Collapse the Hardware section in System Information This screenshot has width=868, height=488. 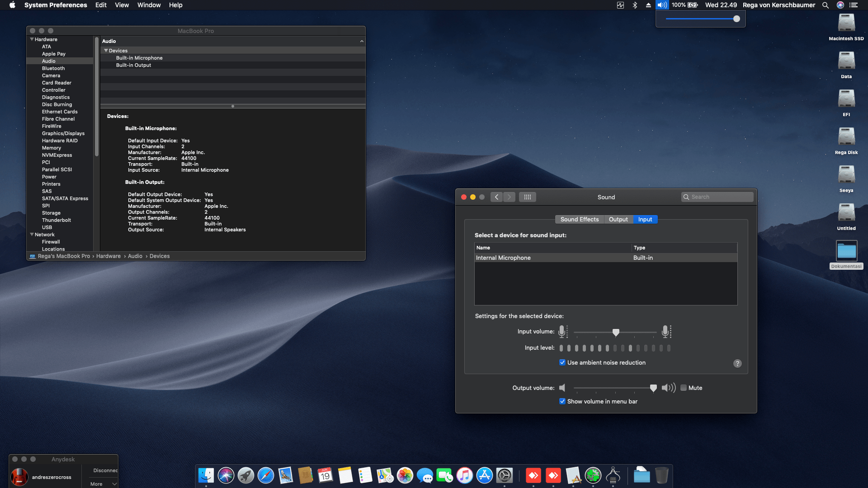click(32, 39)
